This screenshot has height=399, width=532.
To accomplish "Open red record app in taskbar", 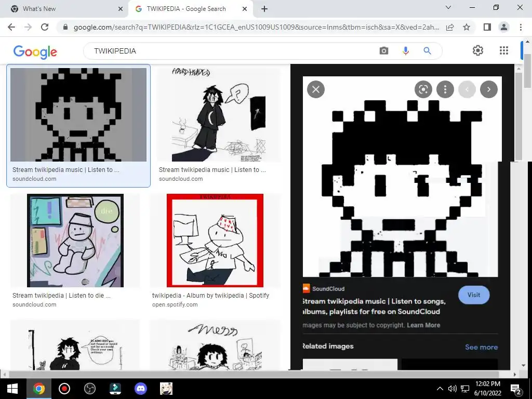I will coord(64,389).
